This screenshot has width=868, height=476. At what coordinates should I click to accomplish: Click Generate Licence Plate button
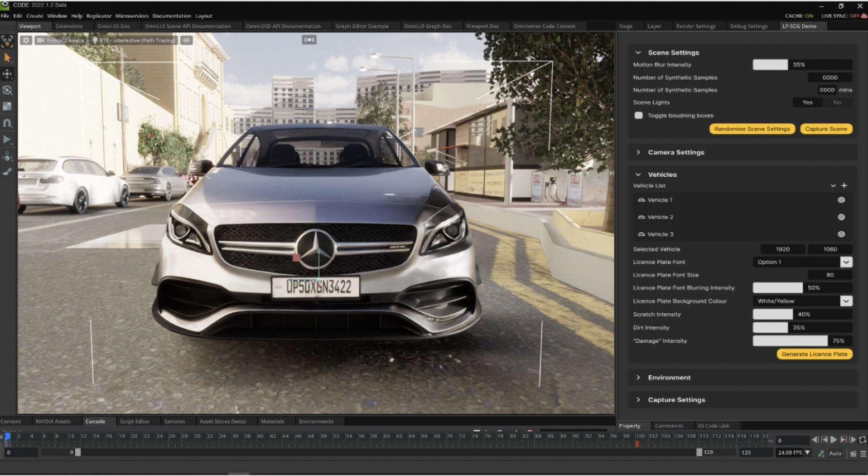coord(814,354)
